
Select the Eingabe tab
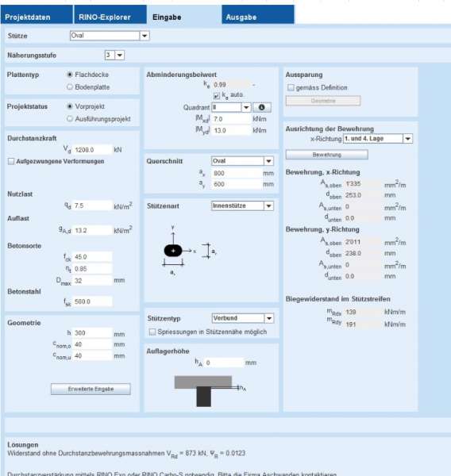[184, 14]
